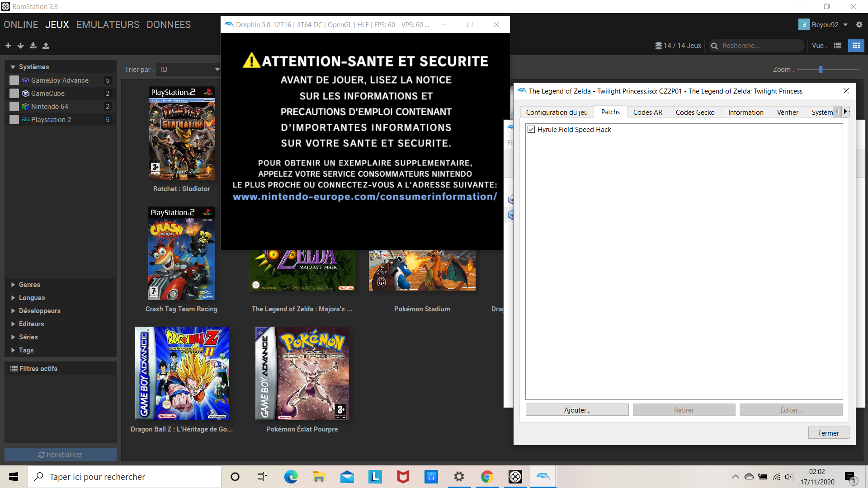Viewport: 868px width, 488px height.
Task: Check the GameCube system filter
Action: tap(14, 94)
